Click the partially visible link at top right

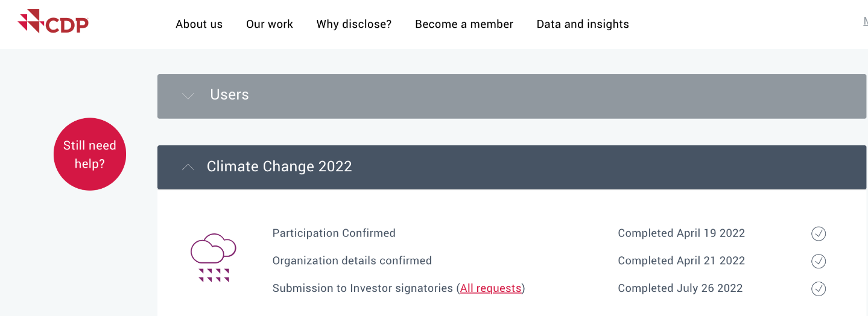(866, 22)
